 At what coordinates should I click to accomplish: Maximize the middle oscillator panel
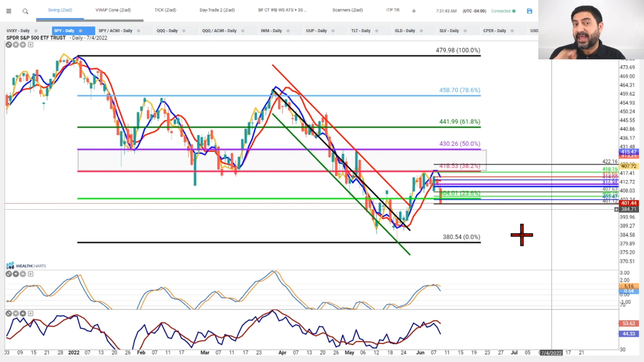pos(31,274)
